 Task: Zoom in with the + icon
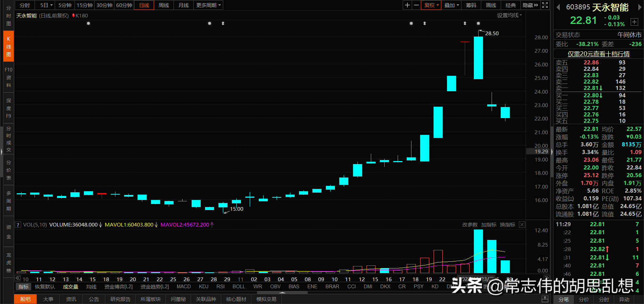tap(407, 5)
